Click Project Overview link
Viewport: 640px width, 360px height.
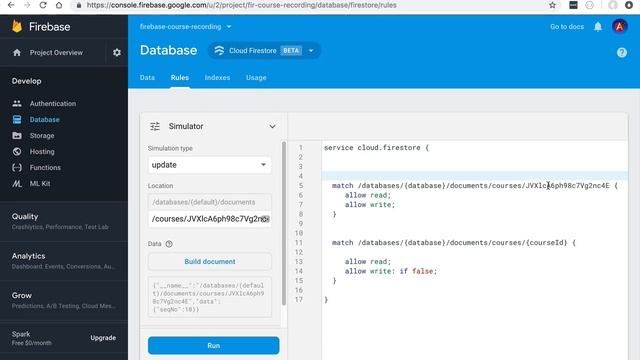click(56, 53)
